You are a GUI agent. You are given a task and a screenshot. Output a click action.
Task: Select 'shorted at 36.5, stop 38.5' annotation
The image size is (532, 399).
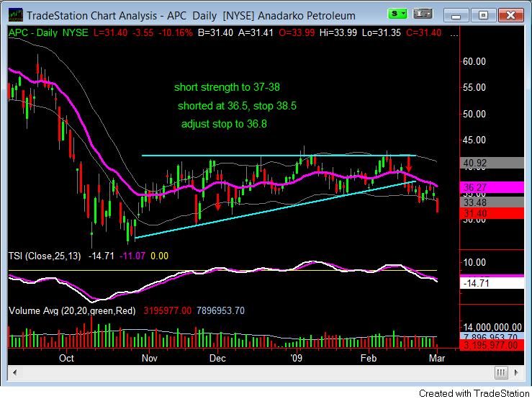coord(237,106)
